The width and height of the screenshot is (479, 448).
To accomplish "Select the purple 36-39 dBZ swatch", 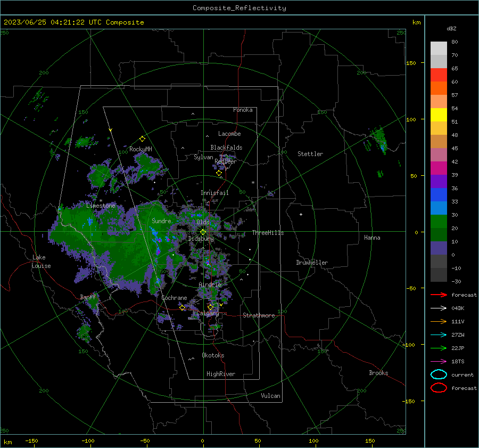I will coord(439,181).
